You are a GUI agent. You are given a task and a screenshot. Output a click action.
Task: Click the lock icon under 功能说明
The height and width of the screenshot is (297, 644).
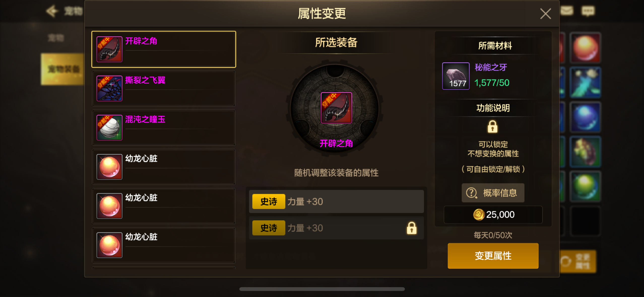(x=492, y=126)
